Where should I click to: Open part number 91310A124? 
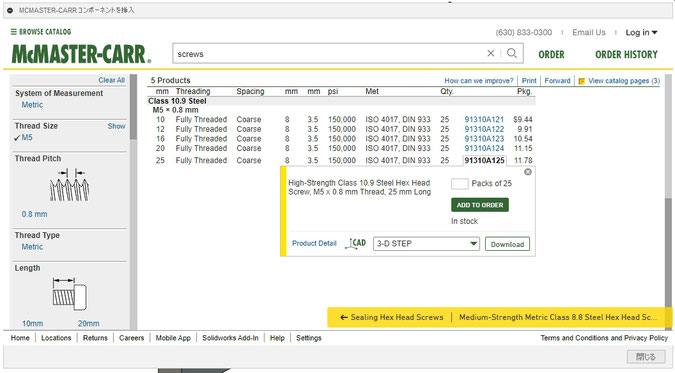(484, 148)
